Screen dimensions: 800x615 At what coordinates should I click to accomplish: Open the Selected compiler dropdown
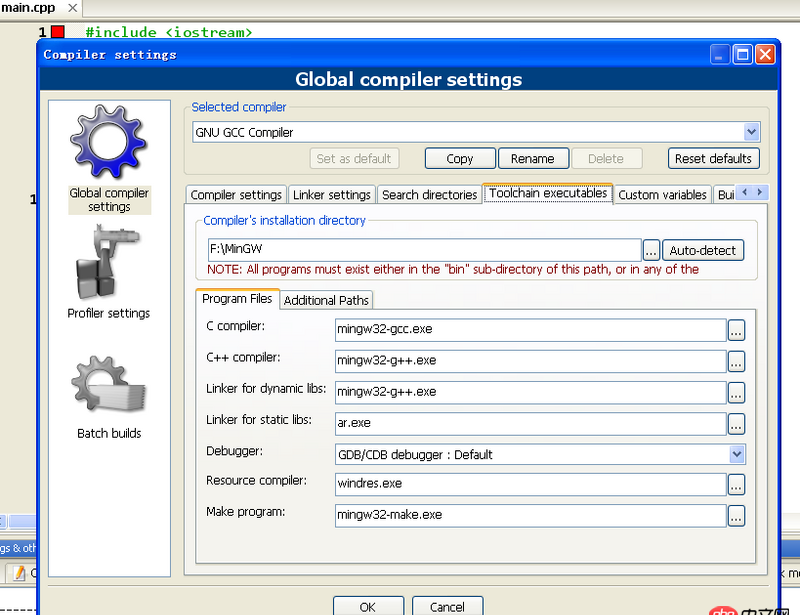point(751,132)
